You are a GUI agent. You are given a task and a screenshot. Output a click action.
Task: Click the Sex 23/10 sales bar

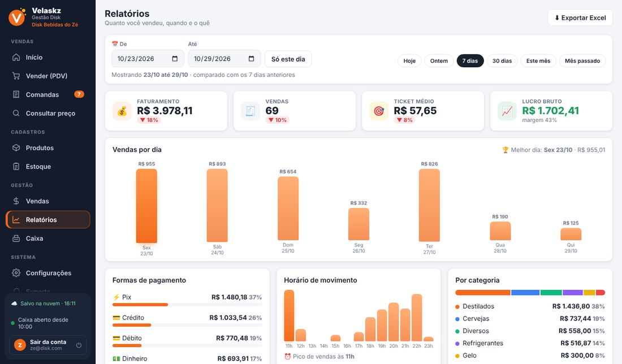point(146,206)
